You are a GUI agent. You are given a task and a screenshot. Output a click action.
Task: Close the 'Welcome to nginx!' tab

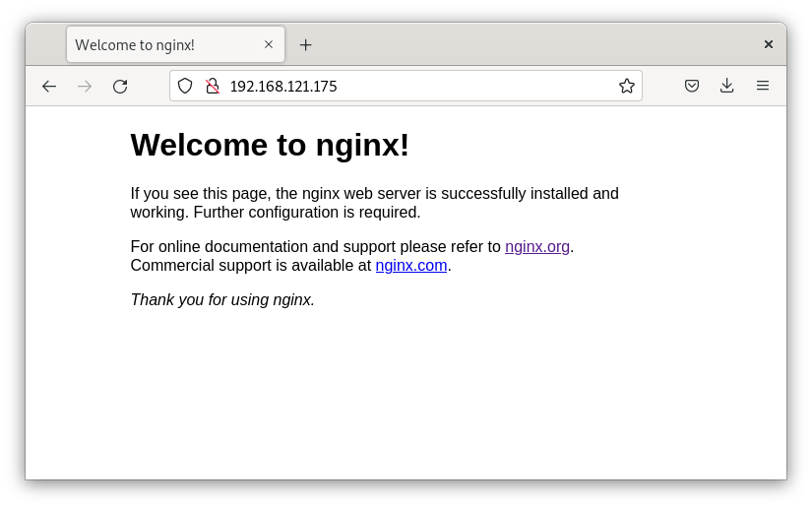pos(269,44)
